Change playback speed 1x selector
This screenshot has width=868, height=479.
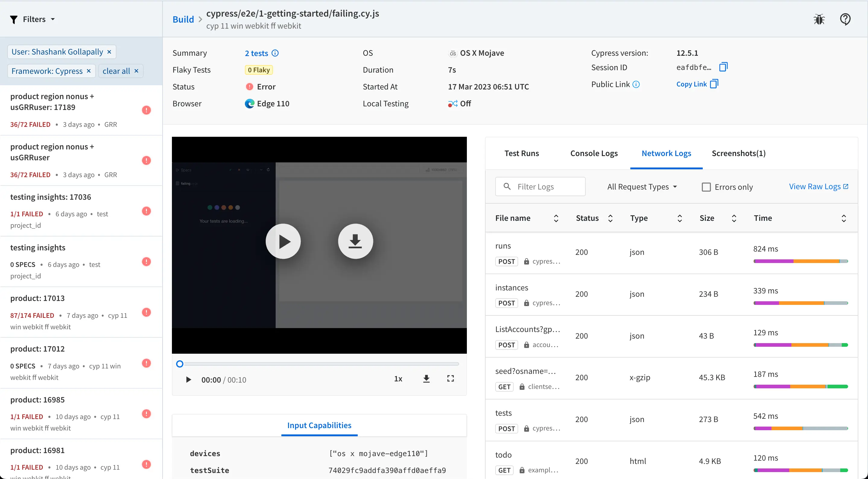[x=398, y=379]
